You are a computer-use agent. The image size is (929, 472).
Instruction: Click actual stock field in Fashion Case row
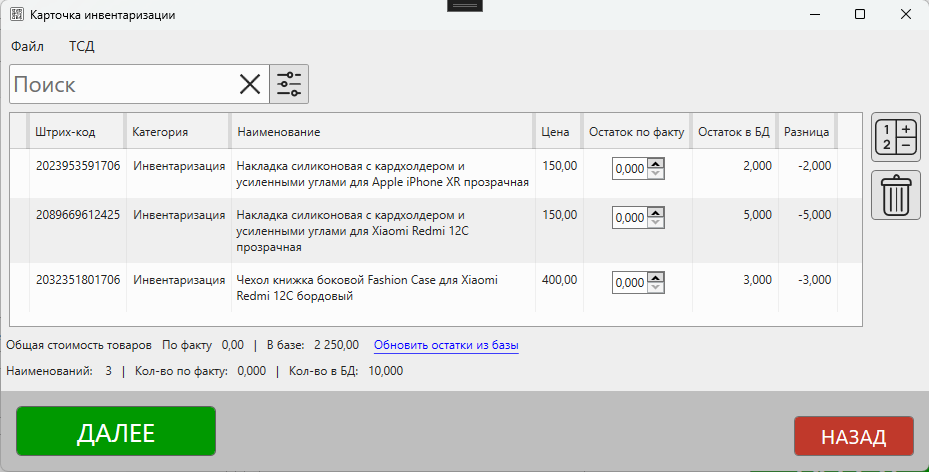click(630, 283)
